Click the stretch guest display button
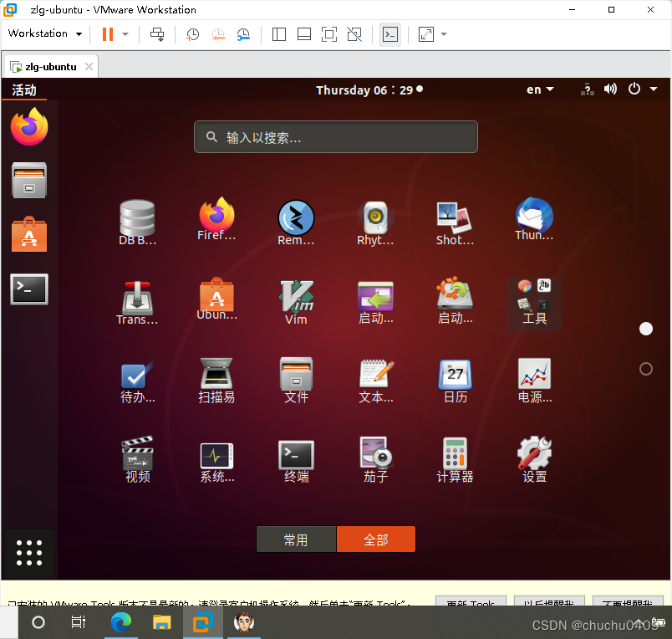Viewport: 672px width, 639px height. (426, 34)
